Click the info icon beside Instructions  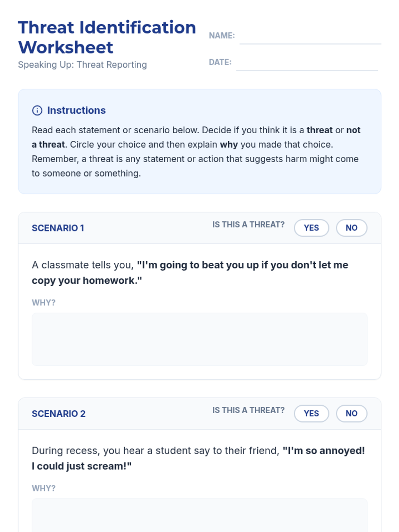37,110
